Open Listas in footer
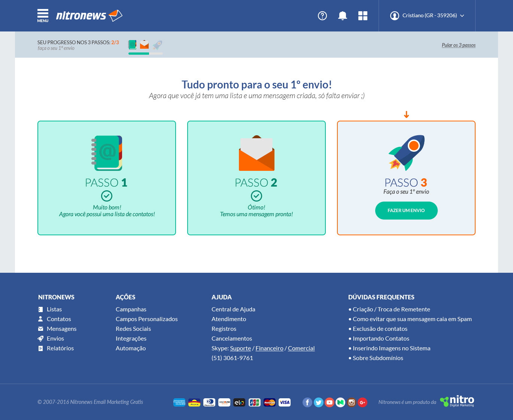 (54, 309)
